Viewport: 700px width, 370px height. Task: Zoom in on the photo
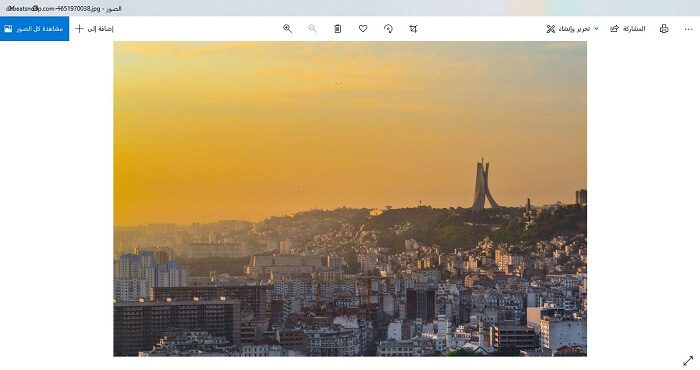coord(288,29)
